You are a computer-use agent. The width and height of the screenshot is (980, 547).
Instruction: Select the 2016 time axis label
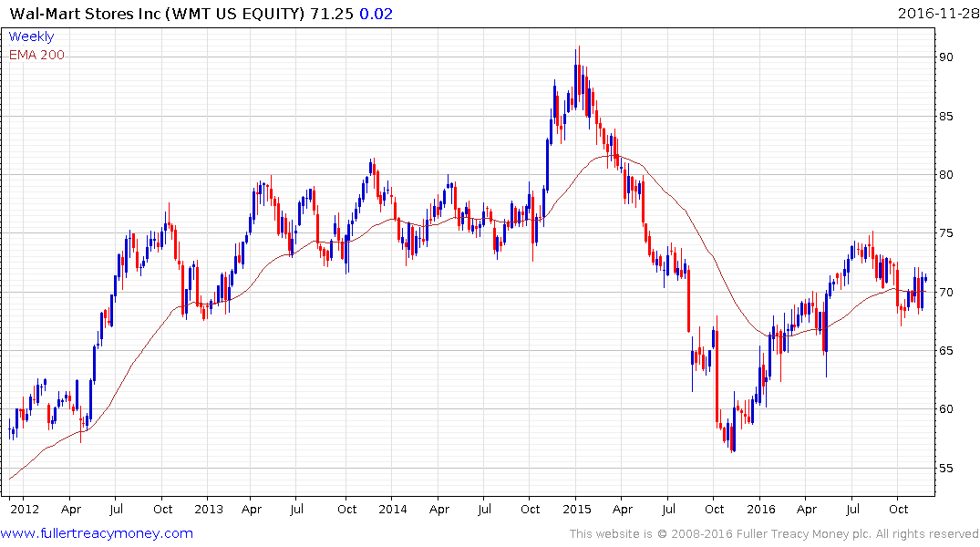tap(760, 509)
